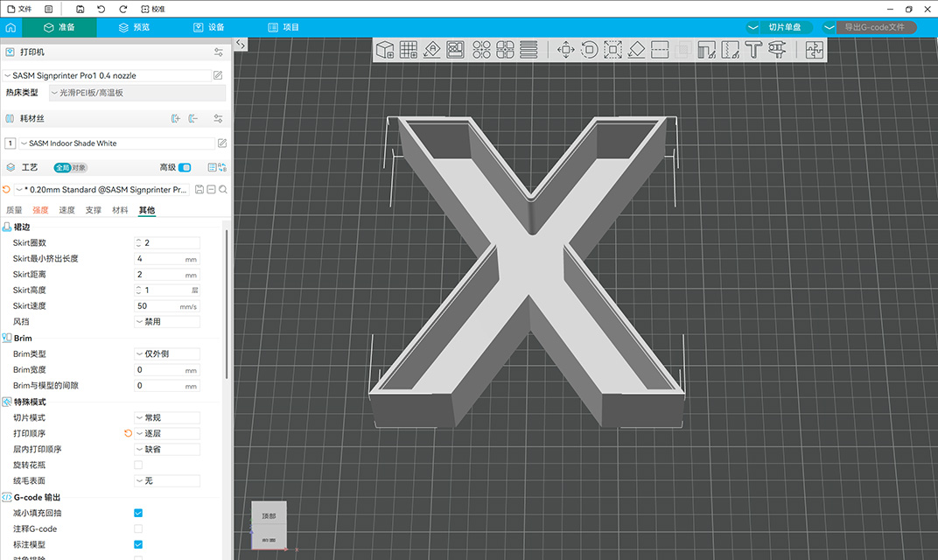Open the Text shape tool
Viewport: 938px width, 560px height.
[753, 50]
